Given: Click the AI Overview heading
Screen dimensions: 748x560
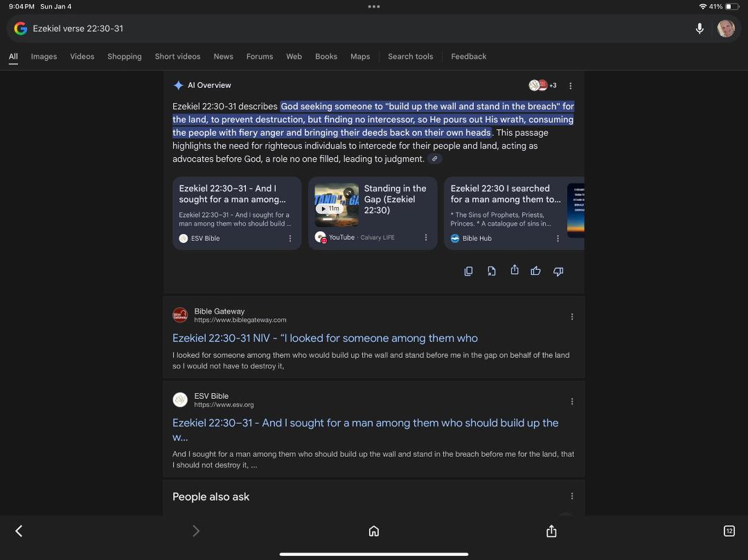Looking at the screenshot, I should [209, 85].
